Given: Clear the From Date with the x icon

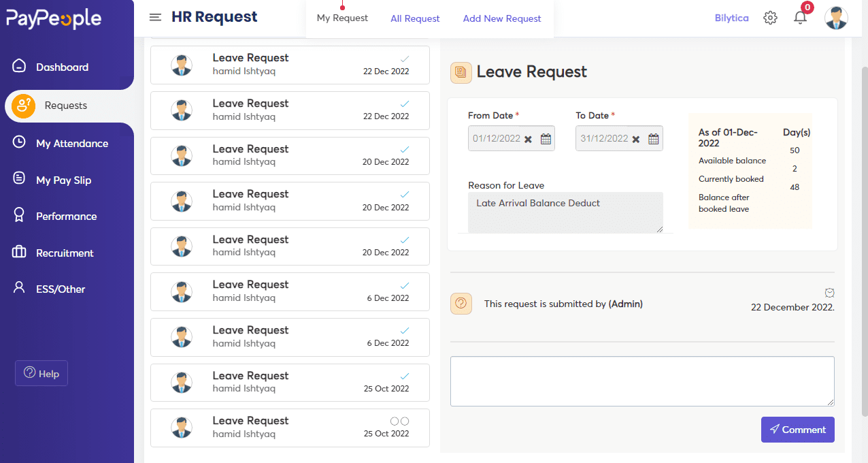Looking at the screenshot, I should [528, 139].
